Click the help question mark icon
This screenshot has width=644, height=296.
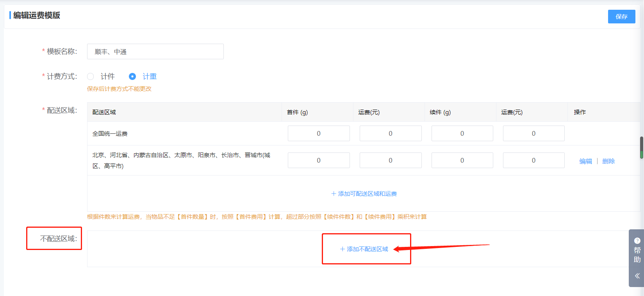(x=637, y=241)
